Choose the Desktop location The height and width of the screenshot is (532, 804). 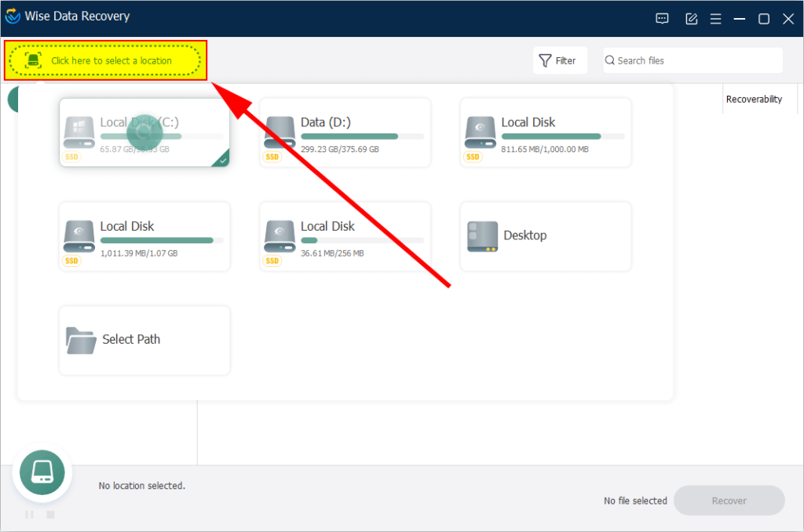(x=545, y=236)
